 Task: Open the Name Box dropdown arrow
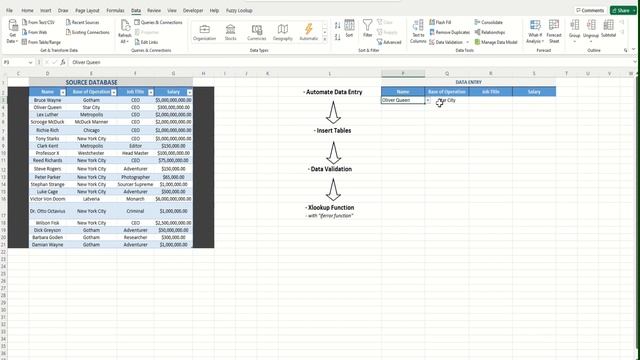tap(30, 62)
